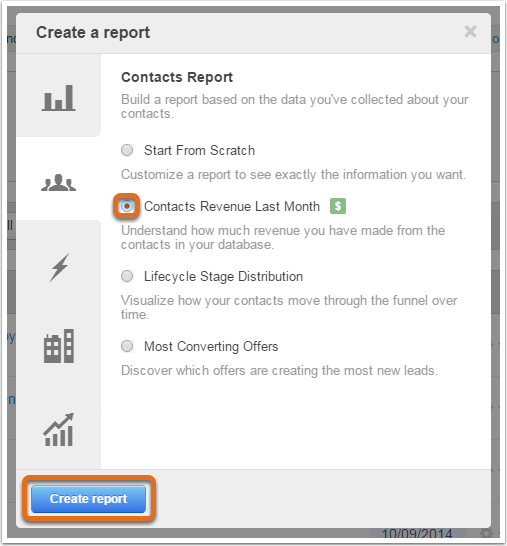Close the Create a report dialog
507x546 pixels.
[x=470, y=32]
